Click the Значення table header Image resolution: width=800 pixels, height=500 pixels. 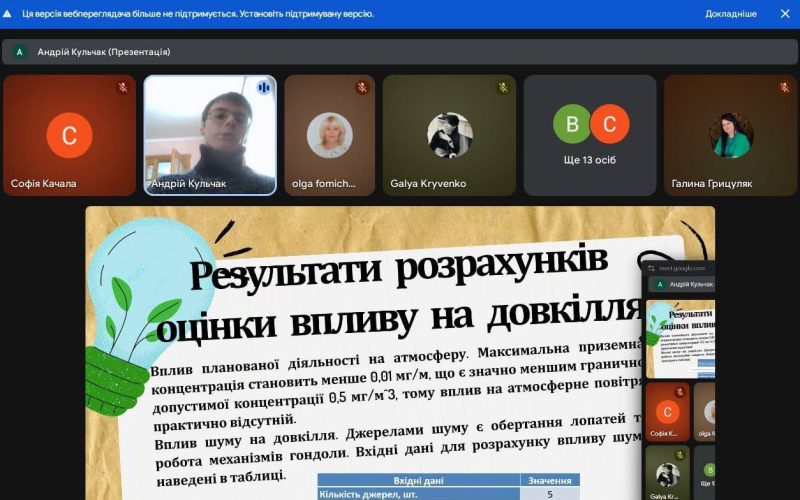(549, 480)
